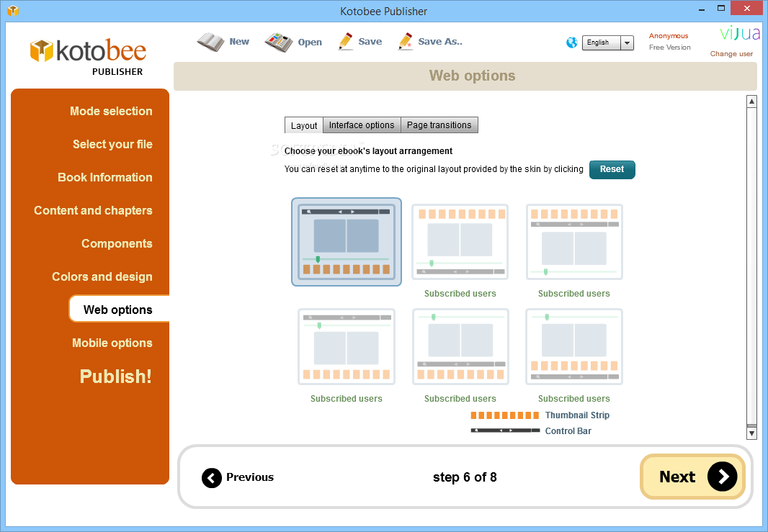Open Components step in sidebar
768x532 pixels.
pos(117,244)
